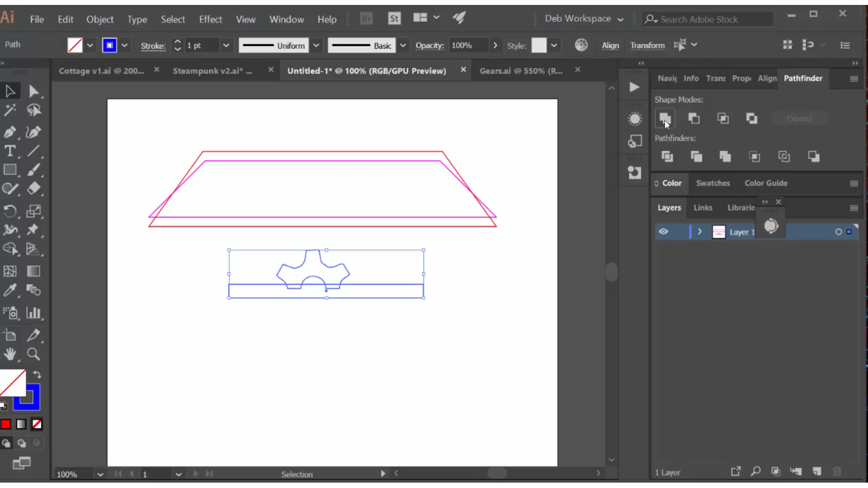Click the toolbox fill swatch
868x488 pixels.
click(x=12, y=382)
